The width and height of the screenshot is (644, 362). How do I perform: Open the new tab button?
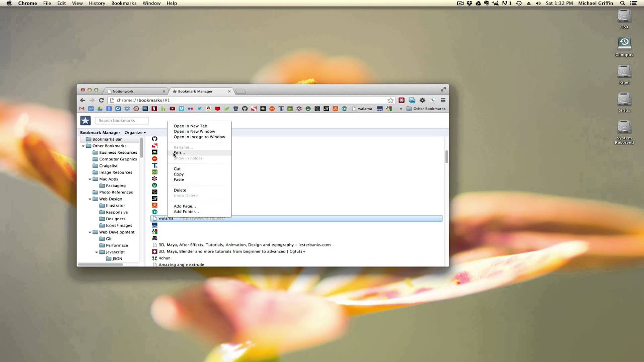tap(240, 92)
